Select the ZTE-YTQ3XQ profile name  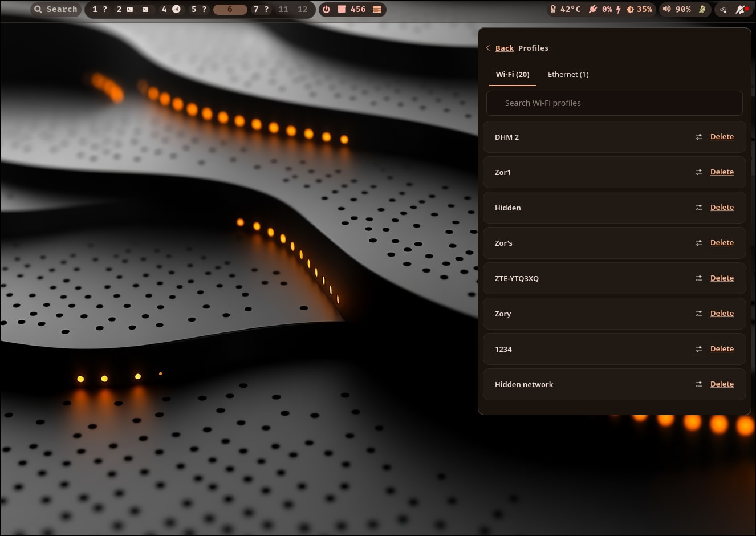pyautogui.click(x=517, y=278)
